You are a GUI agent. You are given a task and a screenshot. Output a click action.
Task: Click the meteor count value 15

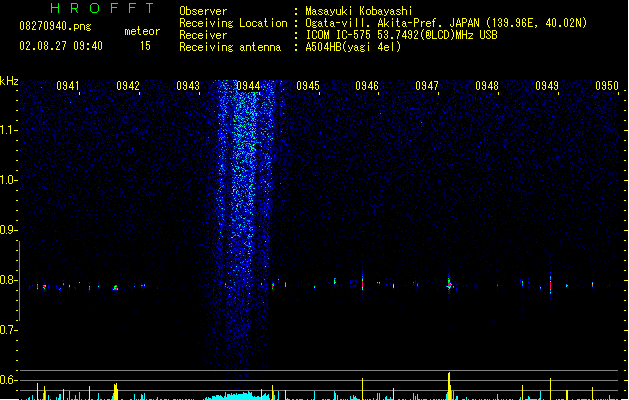(145, 46)
